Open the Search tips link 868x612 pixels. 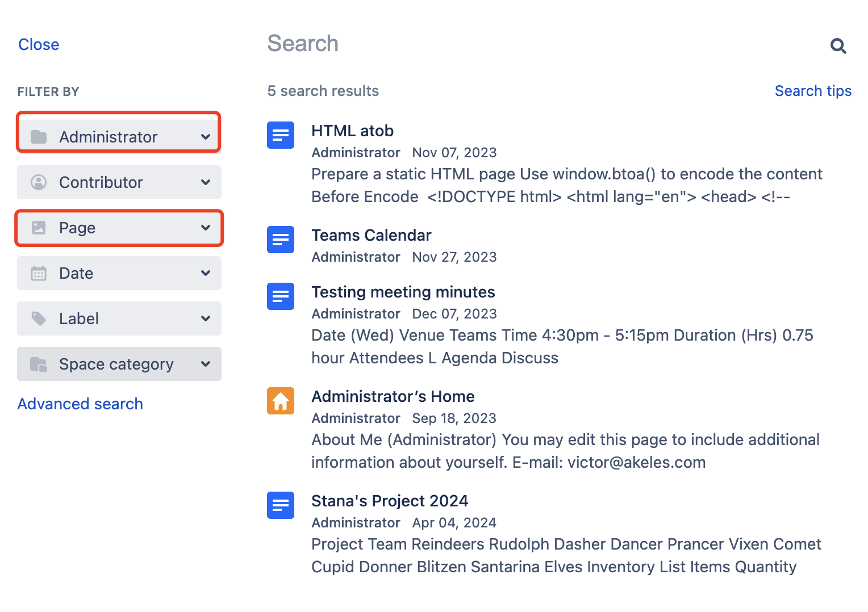pyautogui.click(x=813, y=91)
